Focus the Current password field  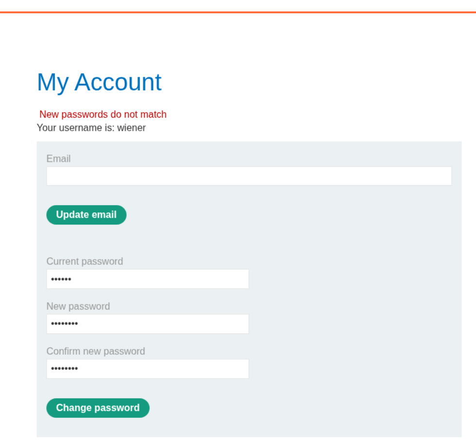tap(148, 279)
